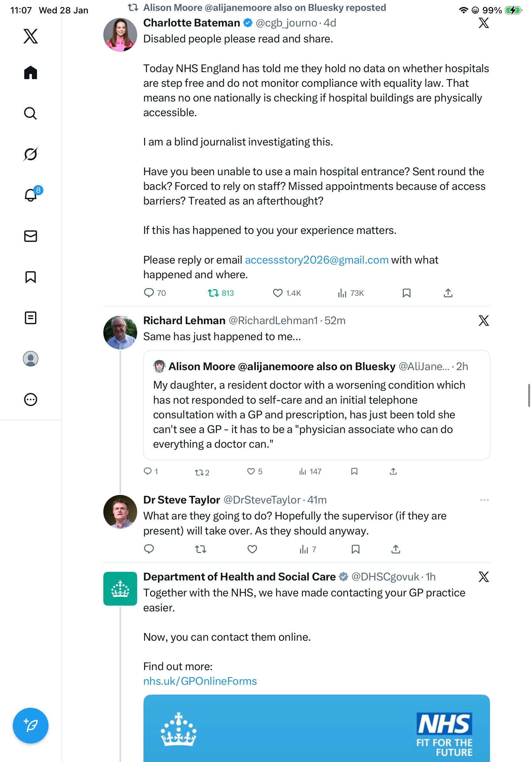Like Charlotte Bateman's post
This screenshot has width=532, height=762.
pyautogui.click(x=277, y=293)
